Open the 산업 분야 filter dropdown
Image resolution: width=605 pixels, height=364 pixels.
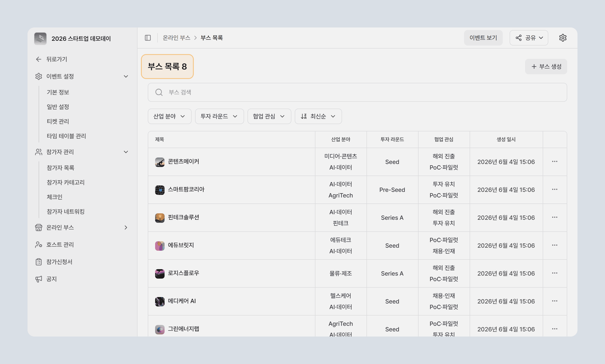click(170, 116)
